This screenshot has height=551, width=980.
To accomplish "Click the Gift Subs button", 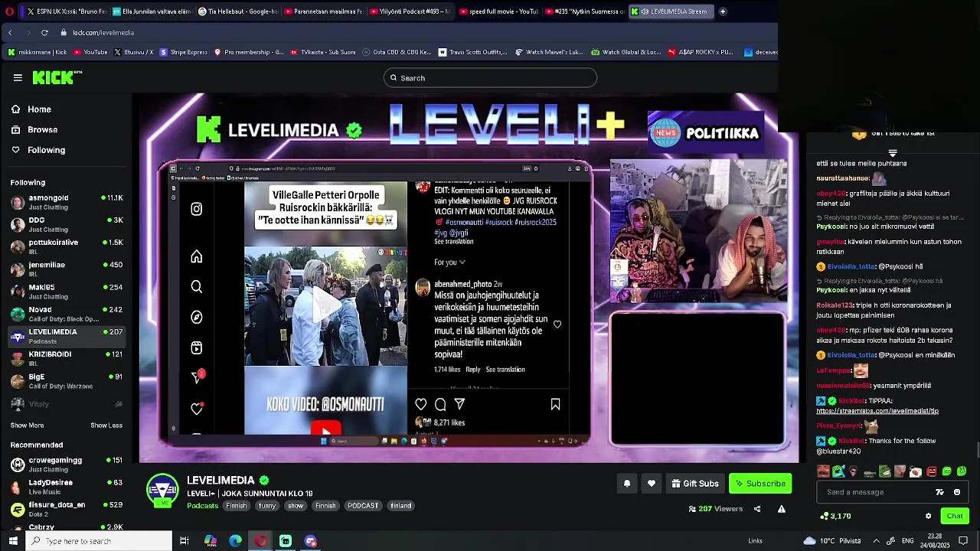I will 695,484.
